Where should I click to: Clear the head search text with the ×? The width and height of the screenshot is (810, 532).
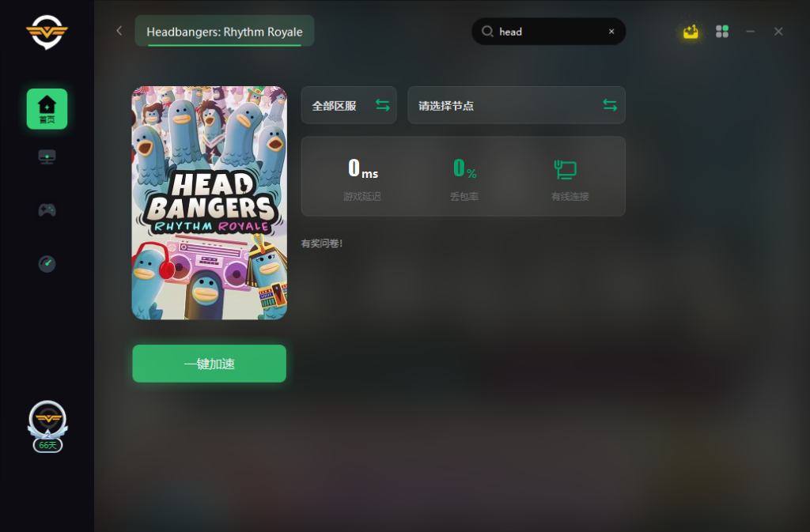(611, 32)
